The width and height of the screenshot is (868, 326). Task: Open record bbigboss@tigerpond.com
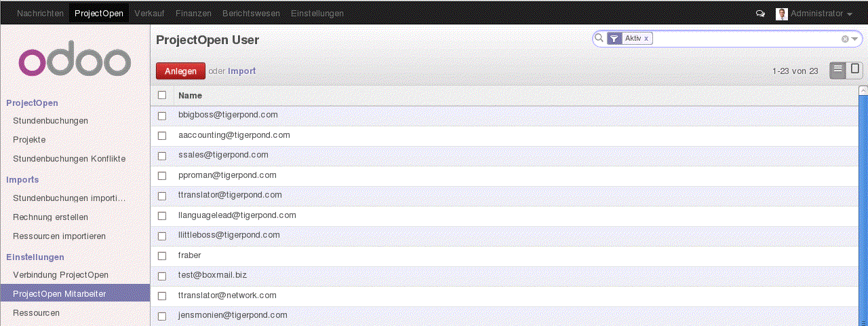228,115
